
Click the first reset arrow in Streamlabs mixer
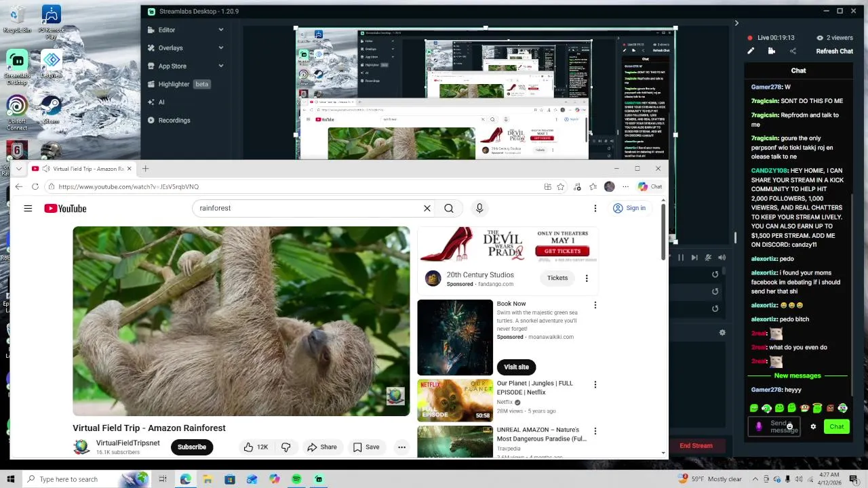click(x=715, y=274)
